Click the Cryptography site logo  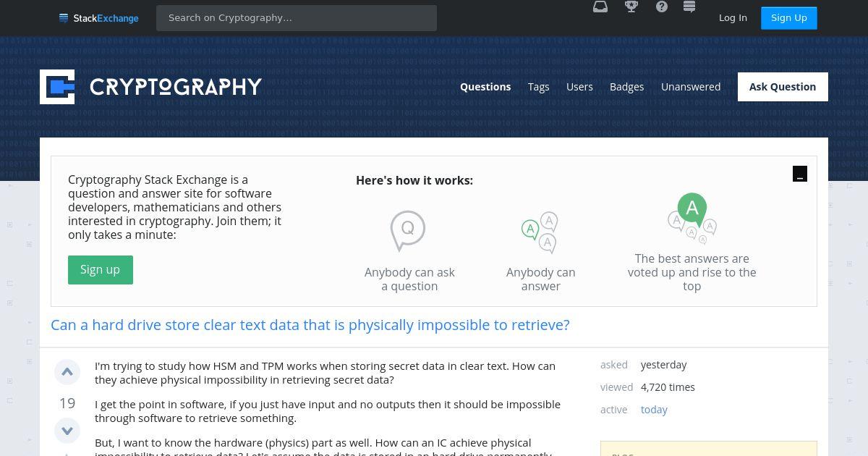(x=150, y=87)
